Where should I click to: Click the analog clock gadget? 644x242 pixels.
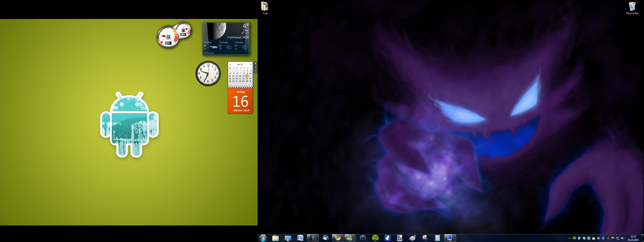tap(208, 73)
